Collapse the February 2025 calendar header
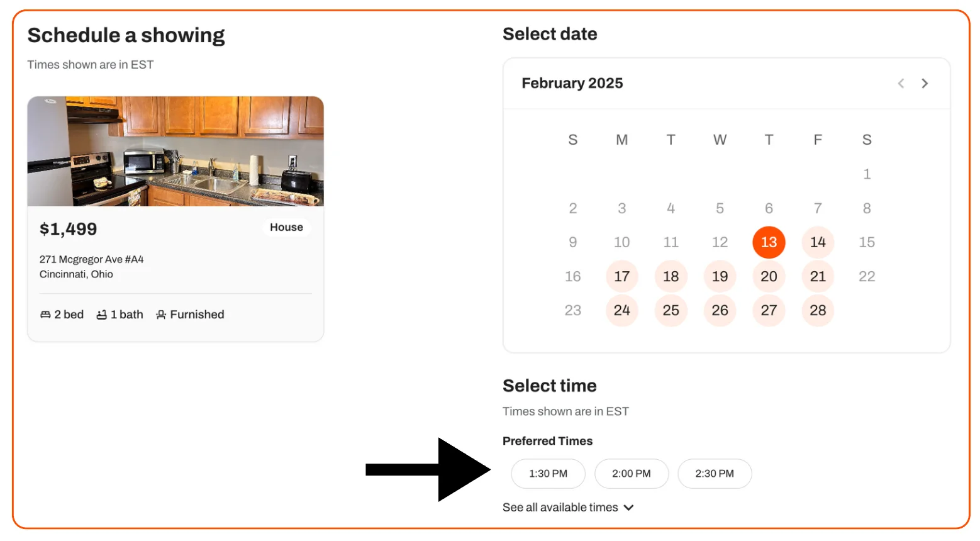This screenshot has height=541, width=980. click(x=571, y=82)
